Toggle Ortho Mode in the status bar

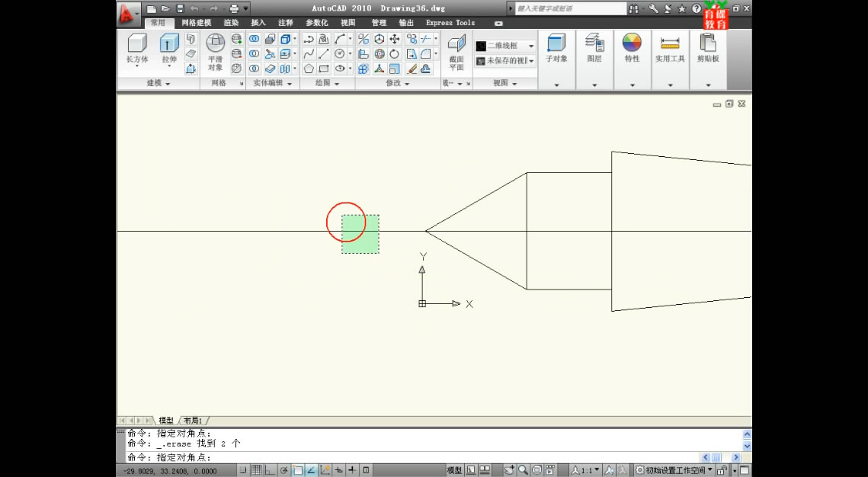click(x=271, y=470)
